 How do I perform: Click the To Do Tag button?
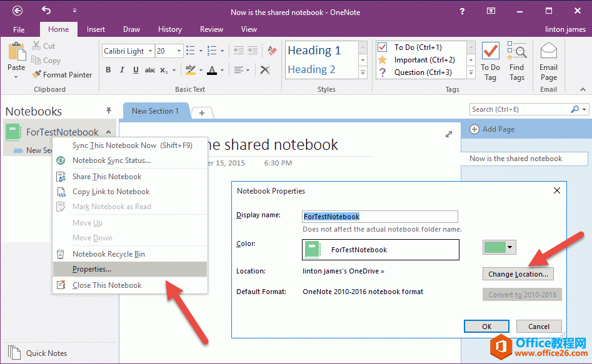click(x=490, y=62)
